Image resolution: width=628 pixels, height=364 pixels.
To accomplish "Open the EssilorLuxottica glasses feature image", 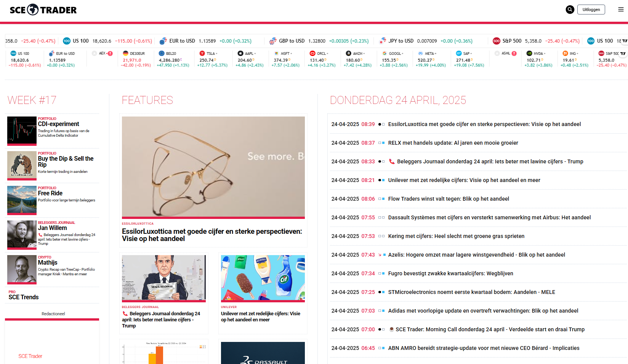I will point(213,167).
